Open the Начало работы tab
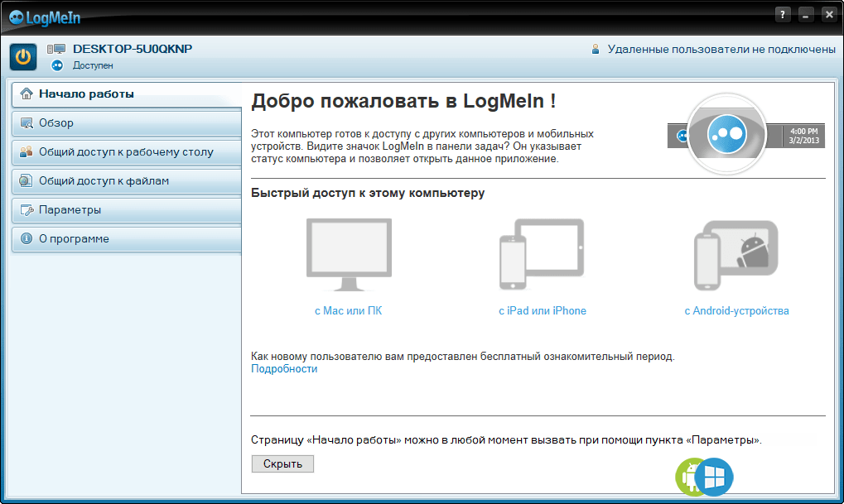Viewport: 844px width, 504px height. 127,94
